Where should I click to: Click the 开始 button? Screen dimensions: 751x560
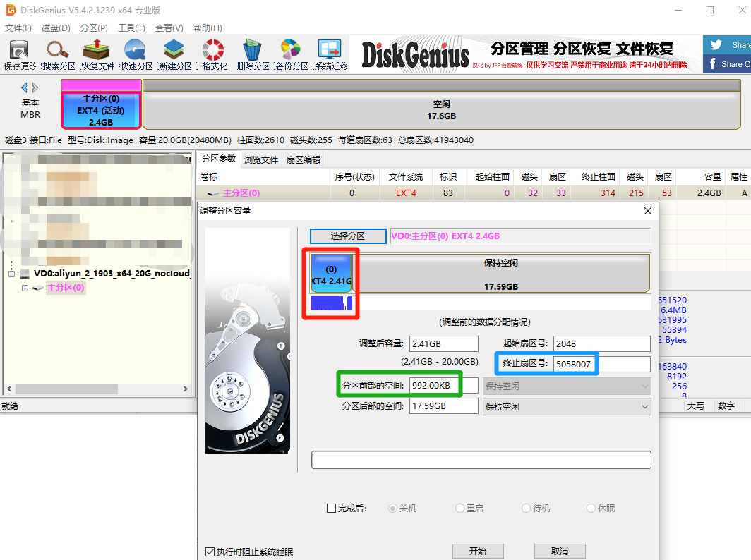pos(478,551)
